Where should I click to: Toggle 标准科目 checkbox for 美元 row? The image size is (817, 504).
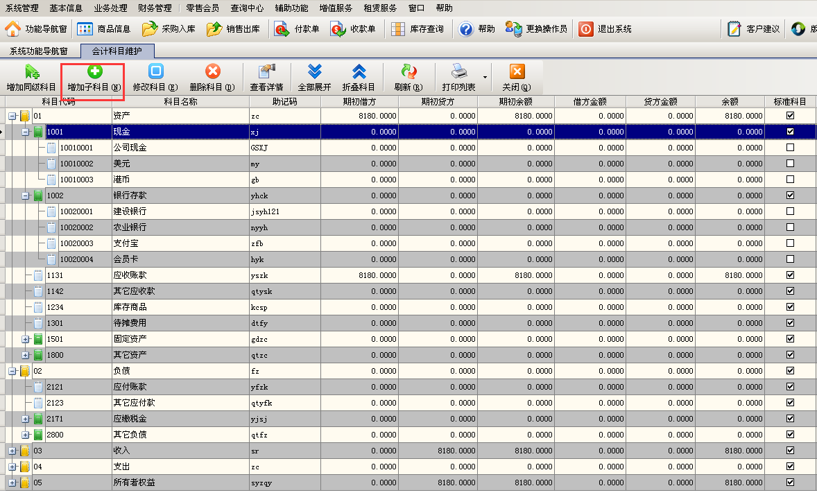(790, 164)
